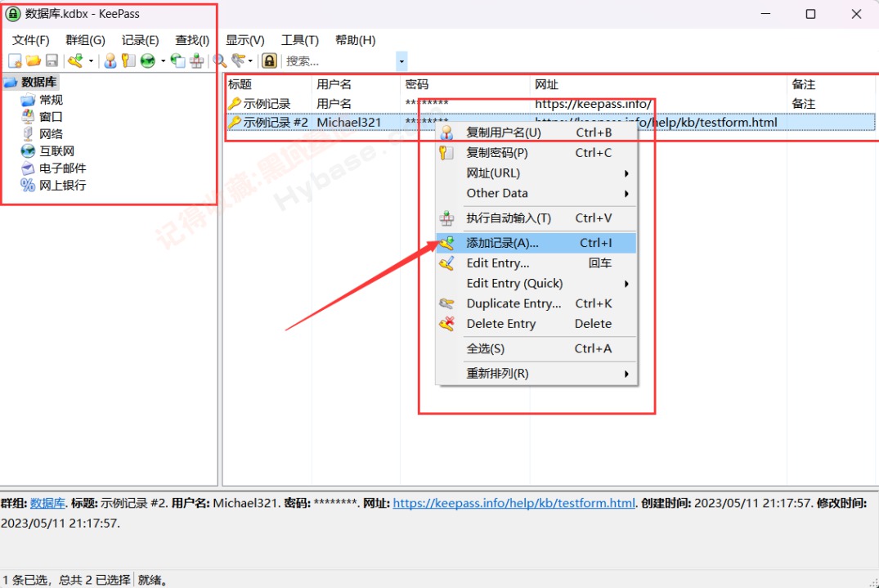Choose Duplicate Entry... from the context menu
879x588 pixels.
click(x=536, y=303)
